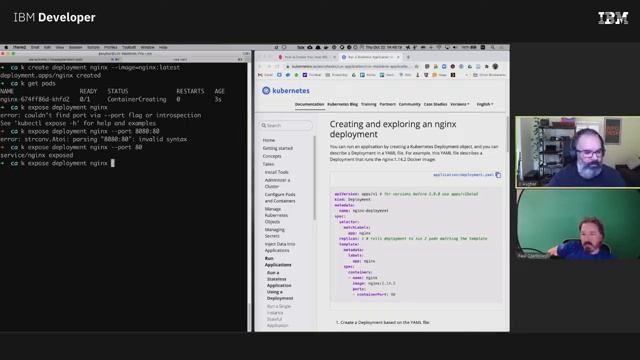The height and width of the screenshot is (360, 640).
Task: Open Community in the Kubernetes top nav
Action: (409, 104)
